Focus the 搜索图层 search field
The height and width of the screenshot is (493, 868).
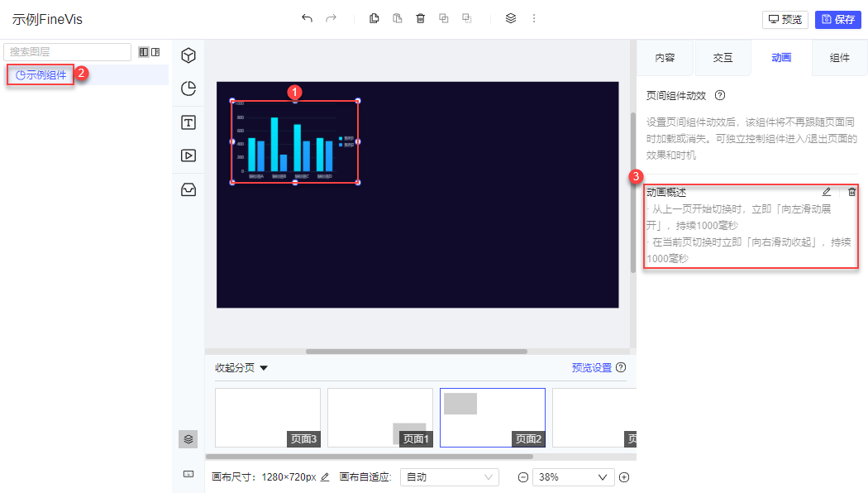(68, 52)
